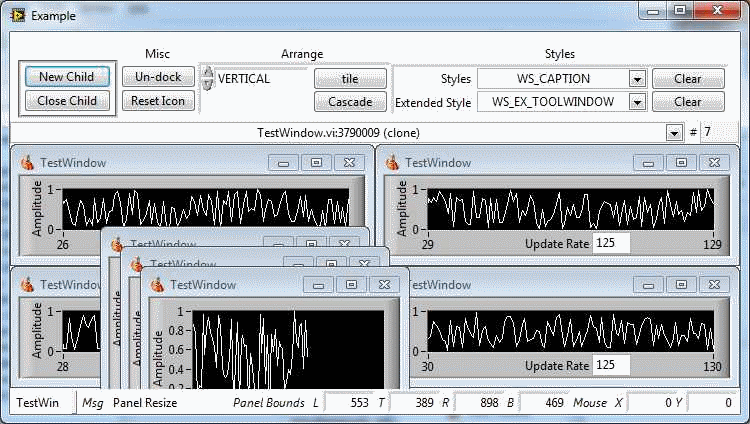Click the New Child button
The width and height of the screenshot is (750, 424).
(x=66, y=77)
